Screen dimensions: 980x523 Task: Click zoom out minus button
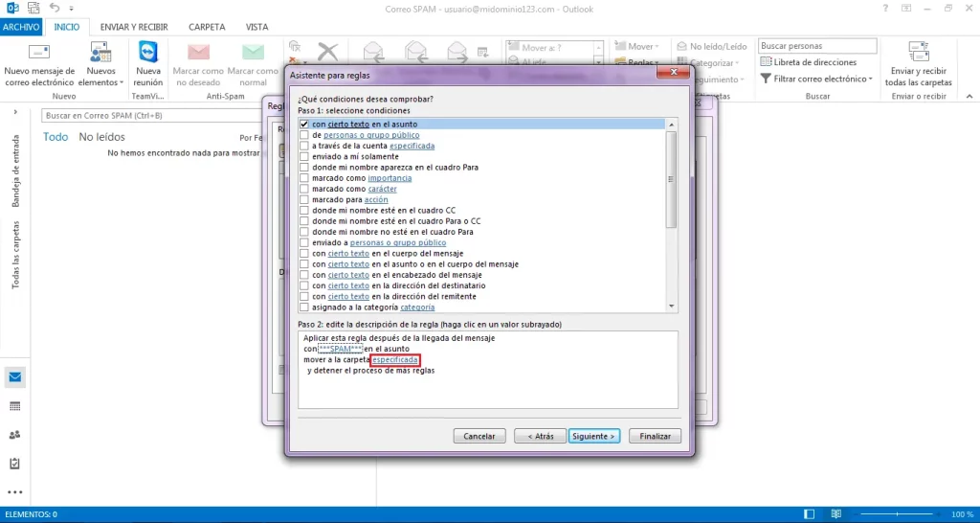pos(855,514)
